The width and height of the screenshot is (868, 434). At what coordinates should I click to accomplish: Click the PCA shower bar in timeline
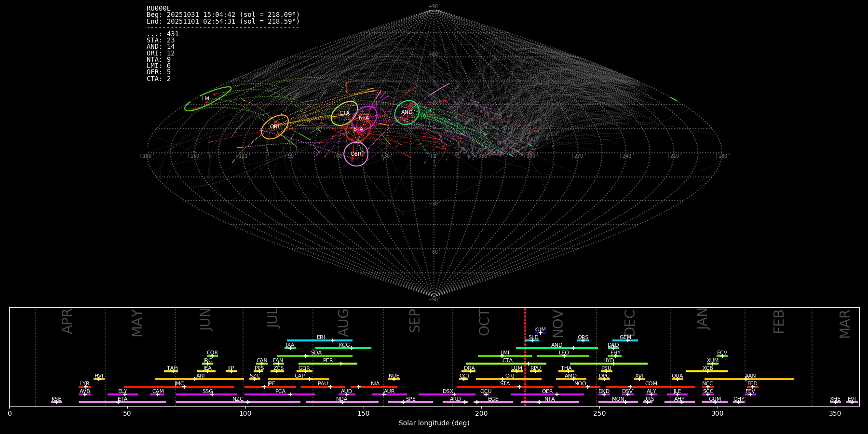280,394
